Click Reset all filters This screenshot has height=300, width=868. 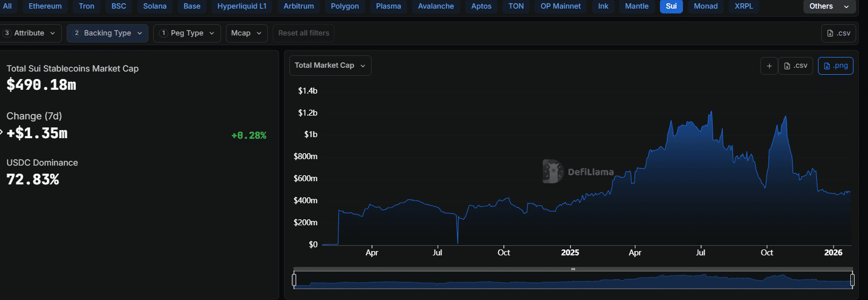[x=303, y=33]
